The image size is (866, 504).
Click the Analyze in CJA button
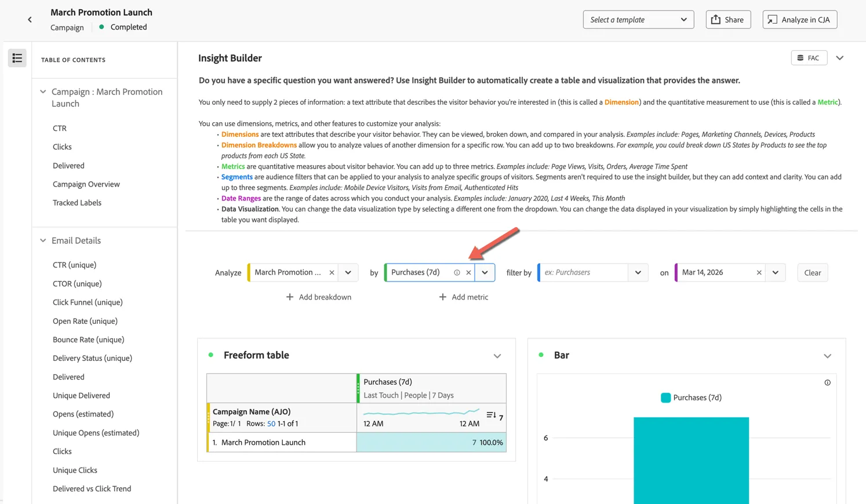point(800,20)
